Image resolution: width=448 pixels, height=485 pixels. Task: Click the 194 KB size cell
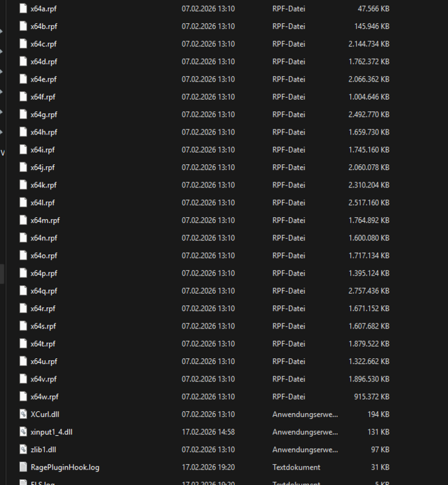pyautogui.click(x=378, y=414)
